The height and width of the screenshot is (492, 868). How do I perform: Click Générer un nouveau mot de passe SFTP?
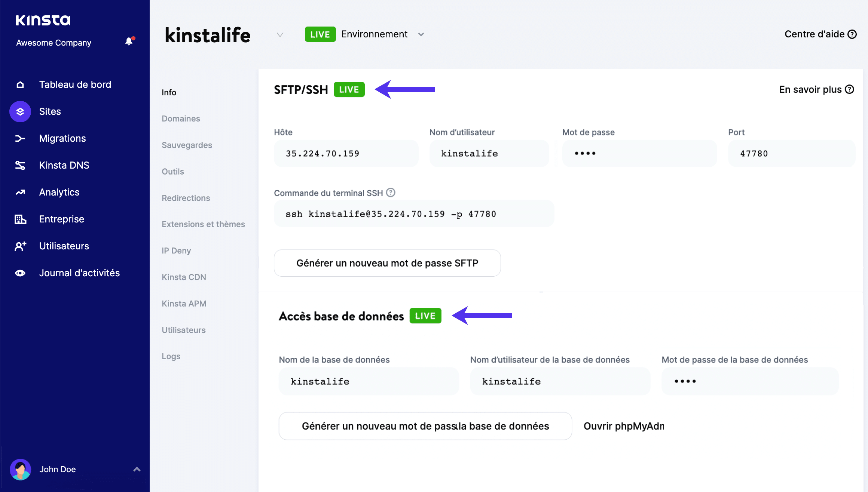pos(387,263)
